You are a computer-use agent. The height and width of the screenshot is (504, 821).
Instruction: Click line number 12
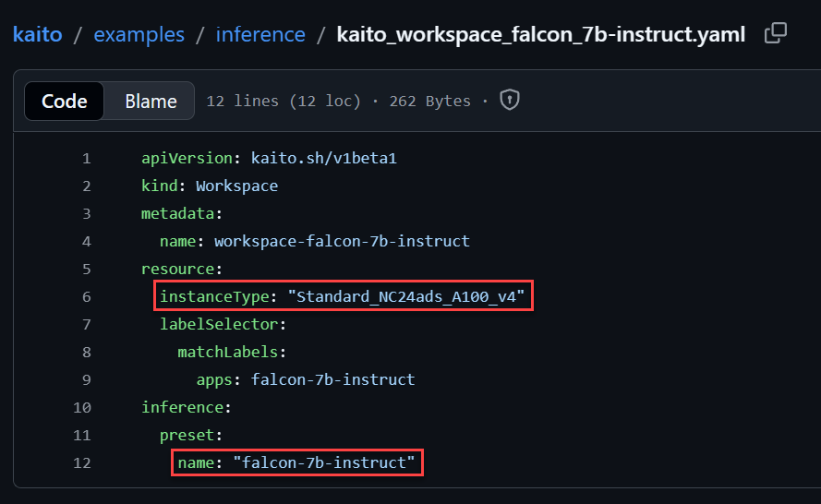(x=83, y=462)
